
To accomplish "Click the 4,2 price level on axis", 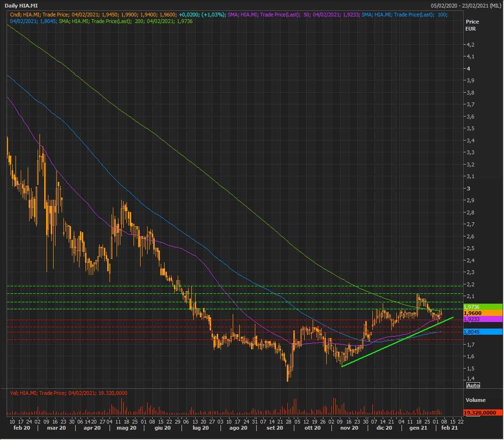I will coord(470,45).
